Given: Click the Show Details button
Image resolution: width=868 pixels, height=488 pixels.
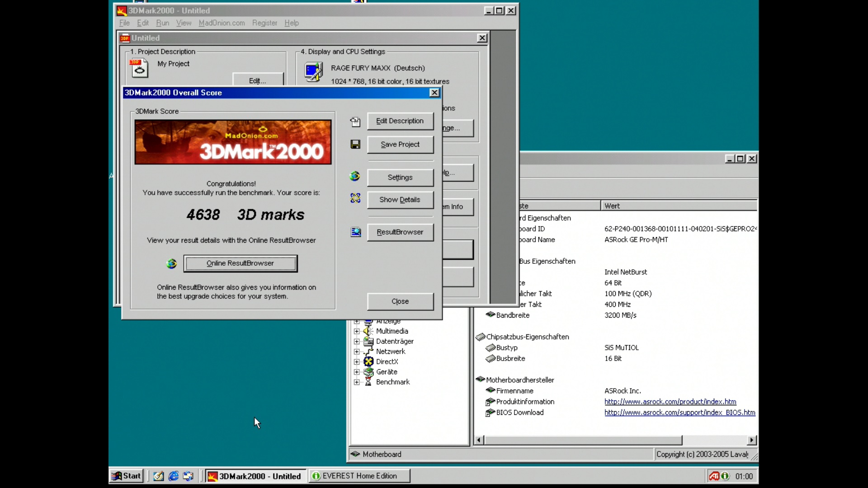Looking at the screenshot, I should [x=400, y=200].
